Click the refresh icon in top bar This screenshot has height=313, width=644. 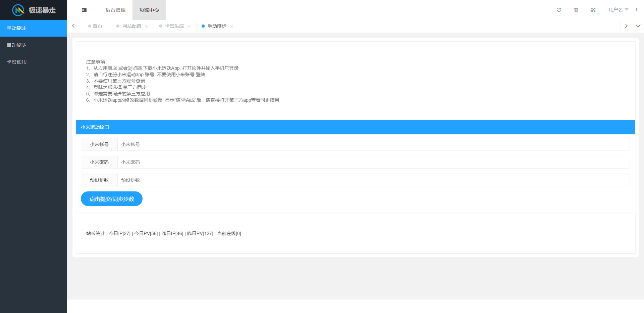pos(559,10)
